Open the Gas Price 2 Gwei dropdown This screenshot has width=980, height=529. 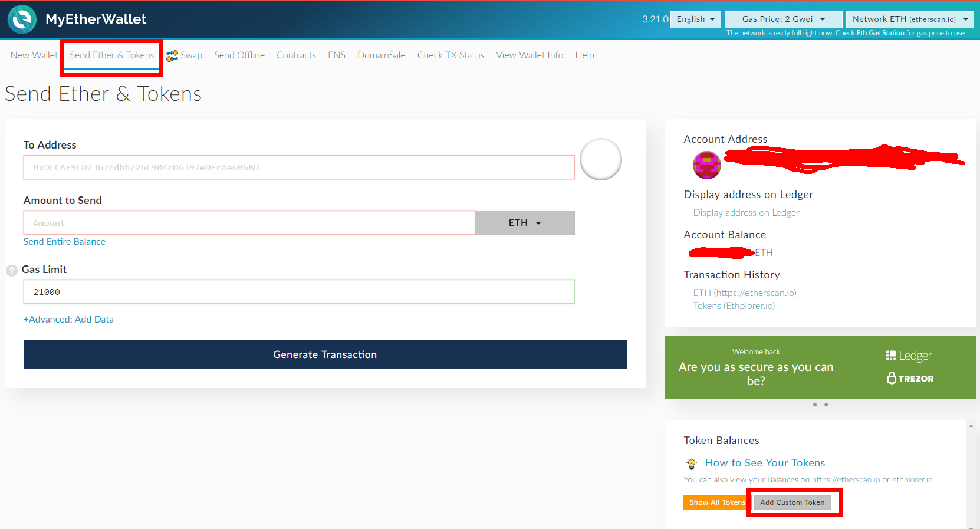pyautogui.click(x=783, y=19)
